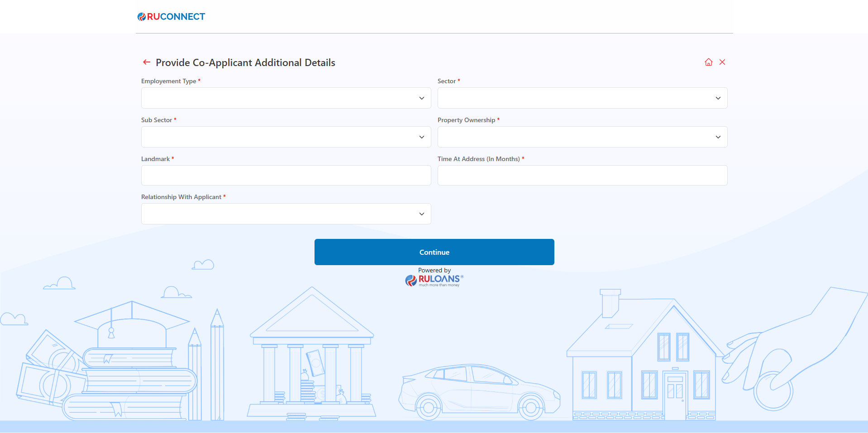Click the red home icon
868x433 pixels.
click(708, 62)
